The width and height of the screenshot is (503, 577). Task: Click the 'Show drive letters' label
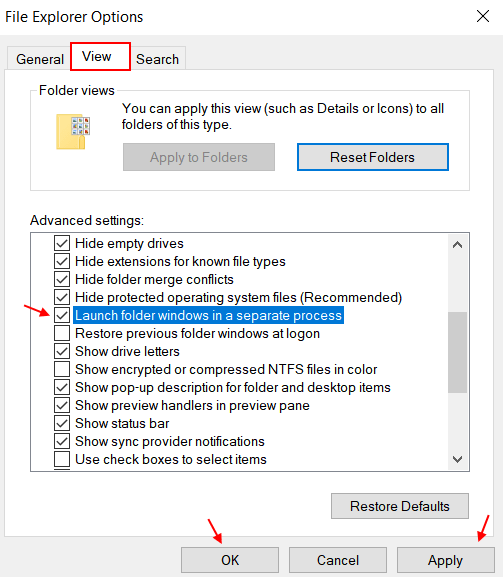(x=127, y=351)
